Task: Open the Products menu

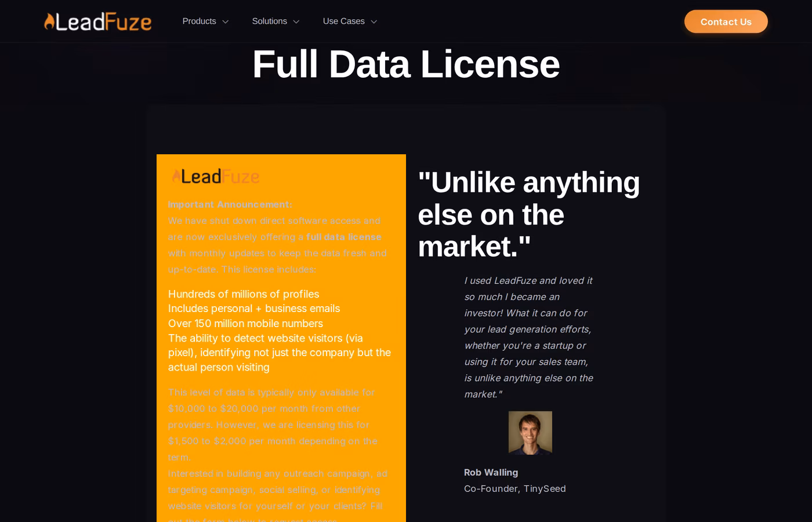Action: [199, 21]
